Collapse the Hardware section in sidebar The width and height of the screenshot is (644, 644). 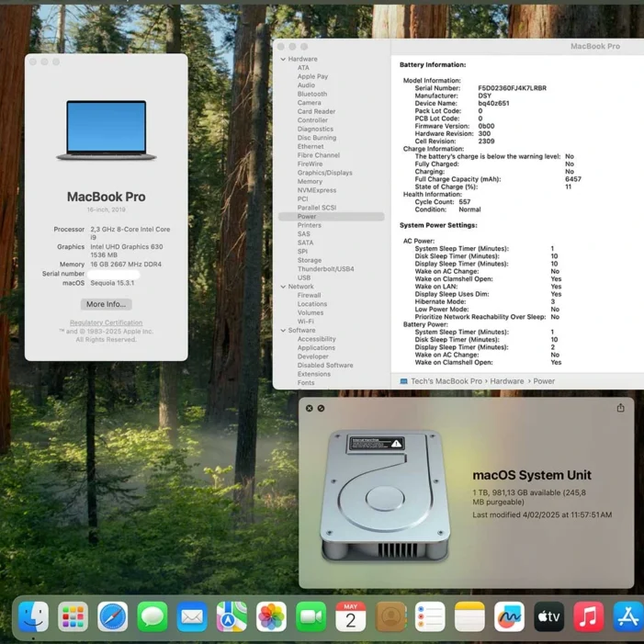pos(283,59)
